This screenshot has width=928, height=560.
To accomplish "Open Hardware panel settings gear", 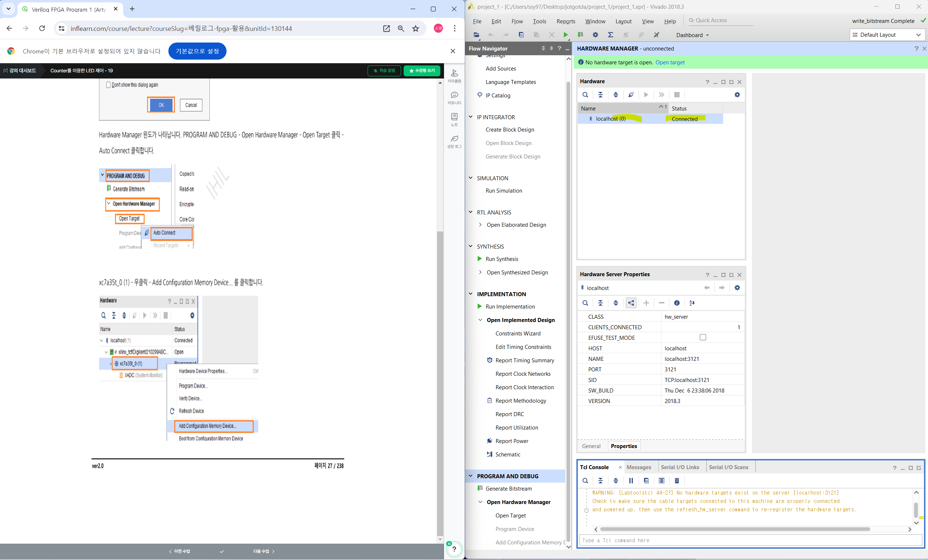I will [737, 95].
